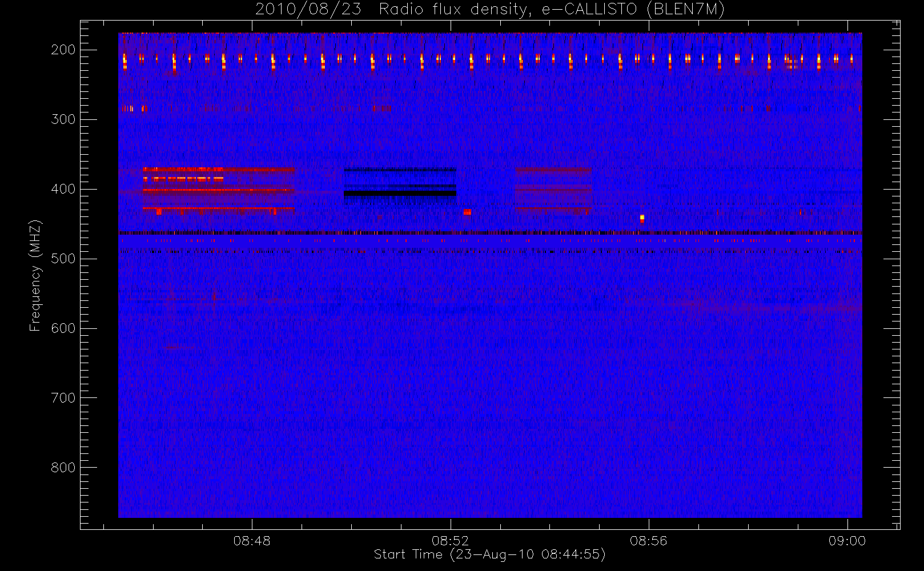The width and height of the screenshot is (924, 571).
Task: Click the 'Start Time (23-Aug-10 08:44:55)' label
Action: 489,554
